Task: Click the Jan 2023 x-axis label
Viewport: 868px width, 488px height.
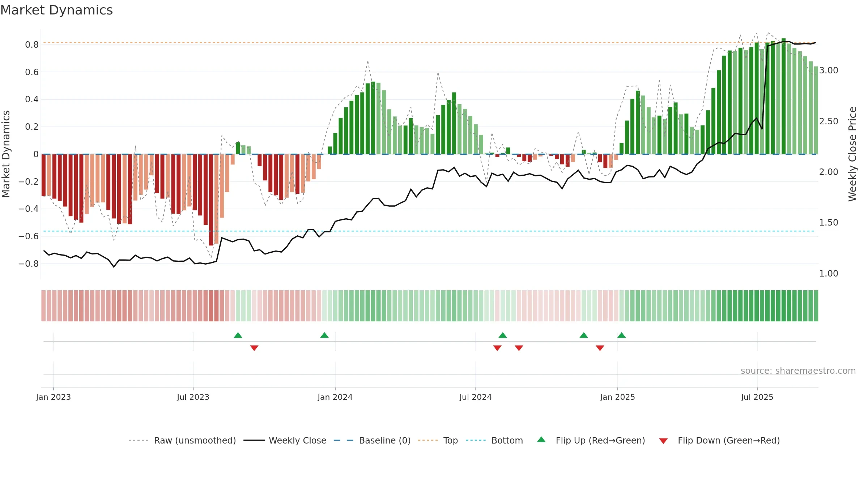Action: click(54, 397)
